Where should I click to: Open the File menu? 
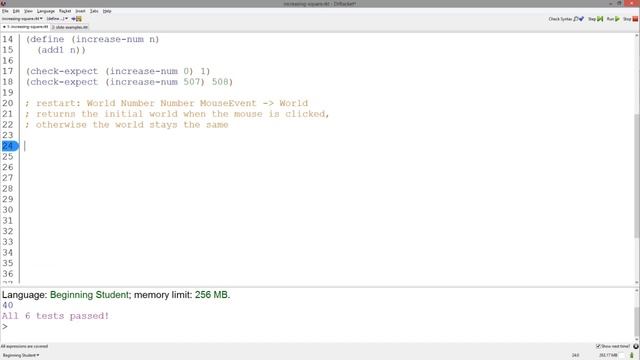pyautogui.click(x=5, y=11)
